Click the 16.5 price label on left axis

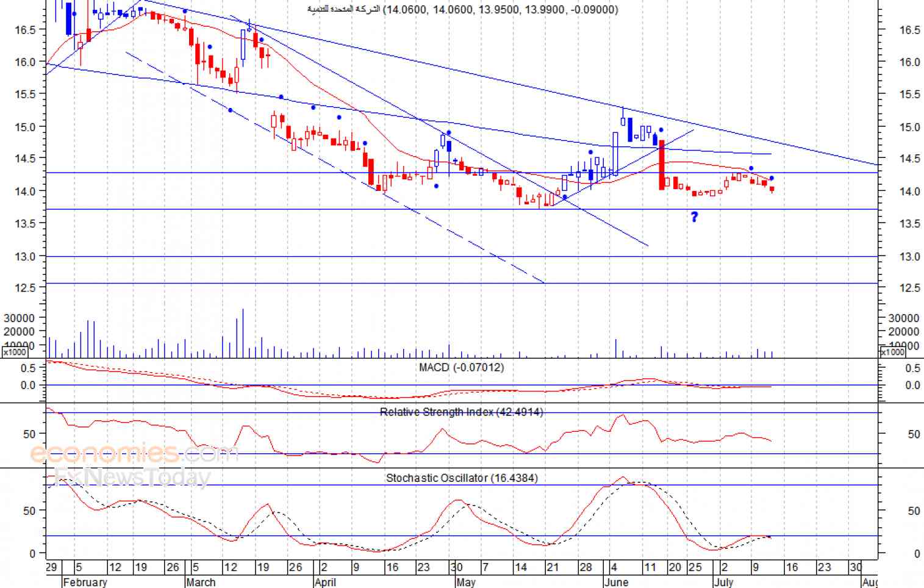(x=25, y=29)
